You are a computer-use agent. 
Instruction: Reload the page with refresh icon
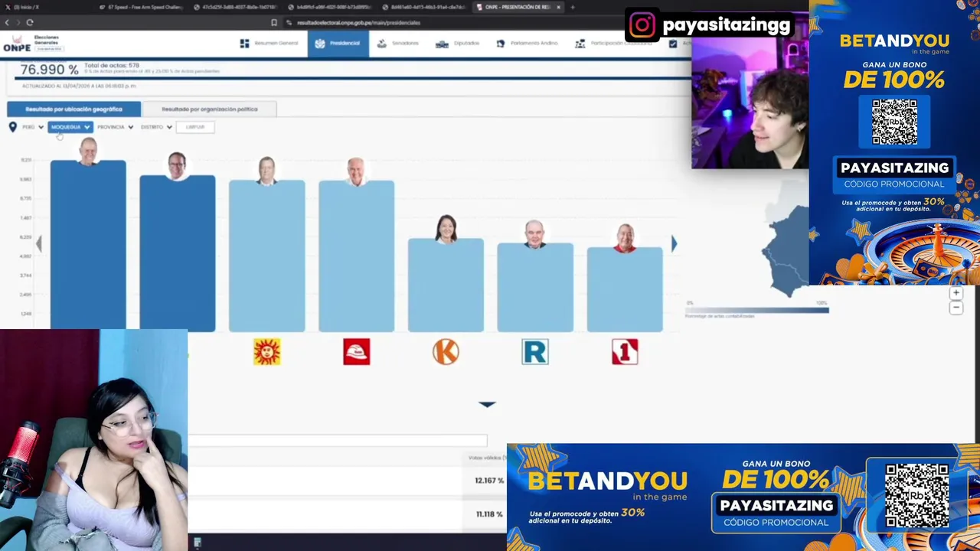(30, 22)
